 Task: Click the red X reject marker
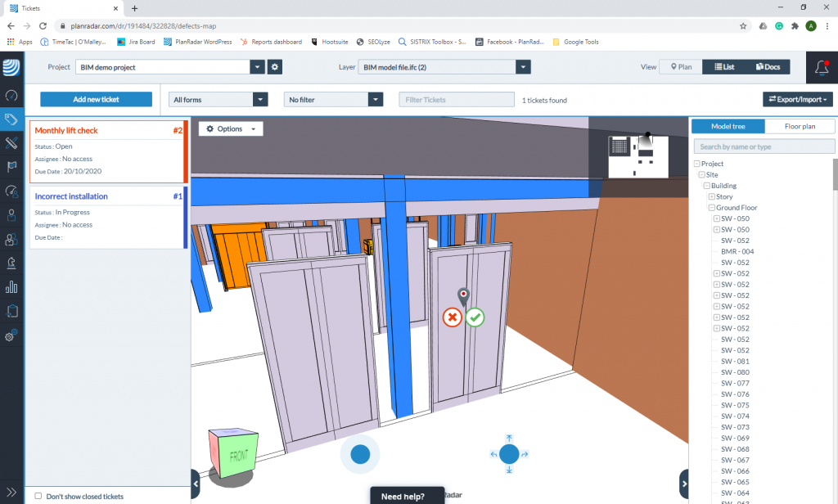pyautogui.click(x=452, y=317)
